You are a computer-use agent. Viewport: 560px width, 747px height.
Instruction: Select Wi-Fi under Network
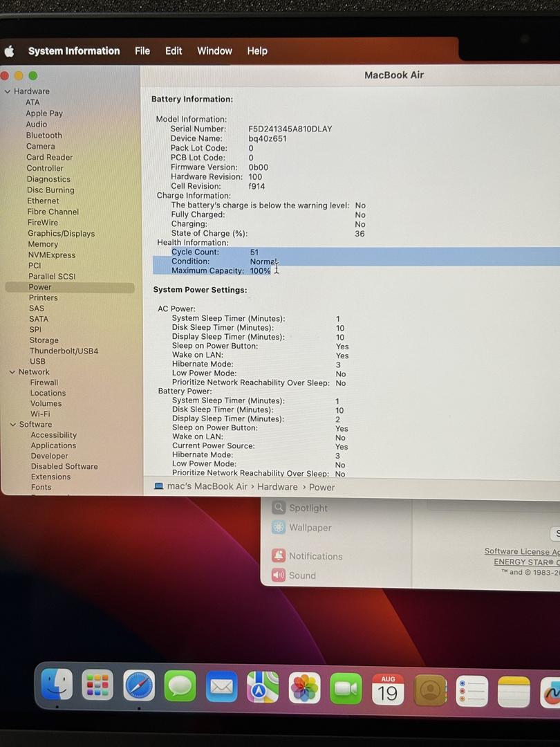40,414
